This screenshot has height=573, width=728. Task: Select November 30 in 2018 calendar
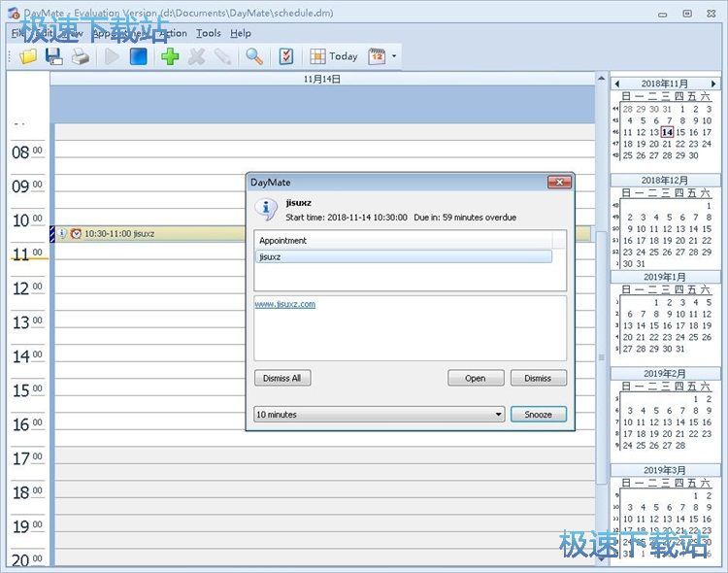[x=694, y=155]
